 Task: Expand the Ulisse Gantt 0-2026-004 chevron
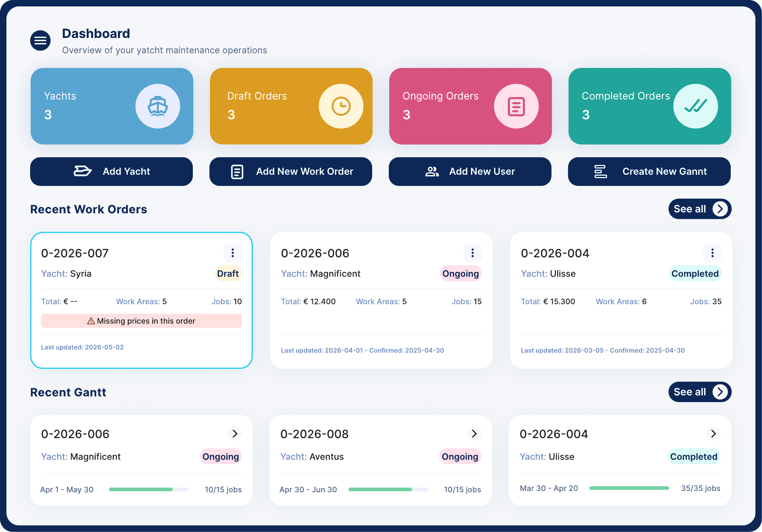click(714, 433)
